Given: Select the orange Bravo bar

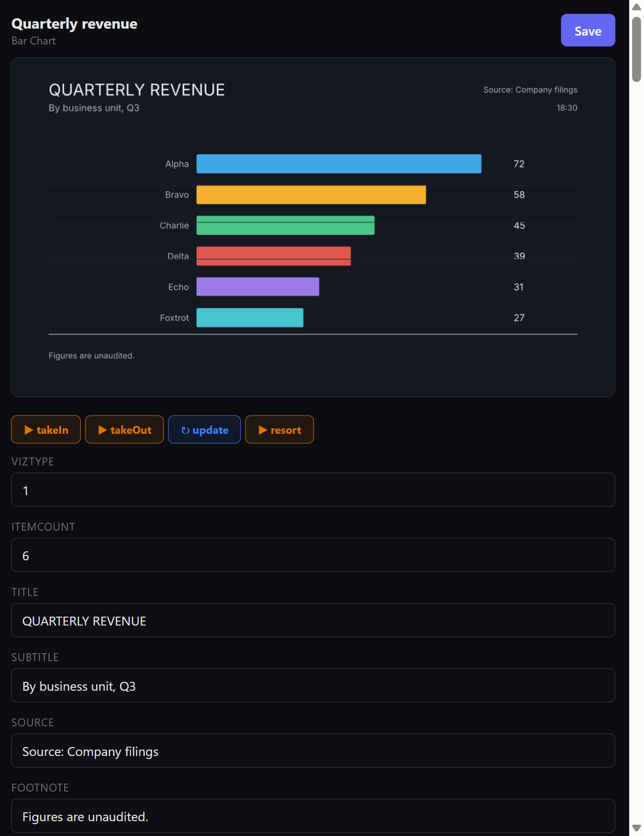Looking at the screenshot, I should click(x=311, y=195).
